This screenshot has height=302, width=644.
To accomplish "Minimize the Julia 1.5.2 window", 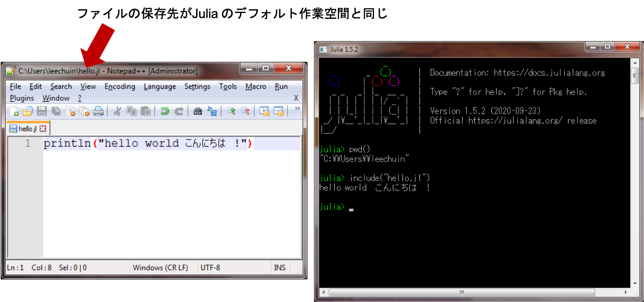I will click(593, 47).
